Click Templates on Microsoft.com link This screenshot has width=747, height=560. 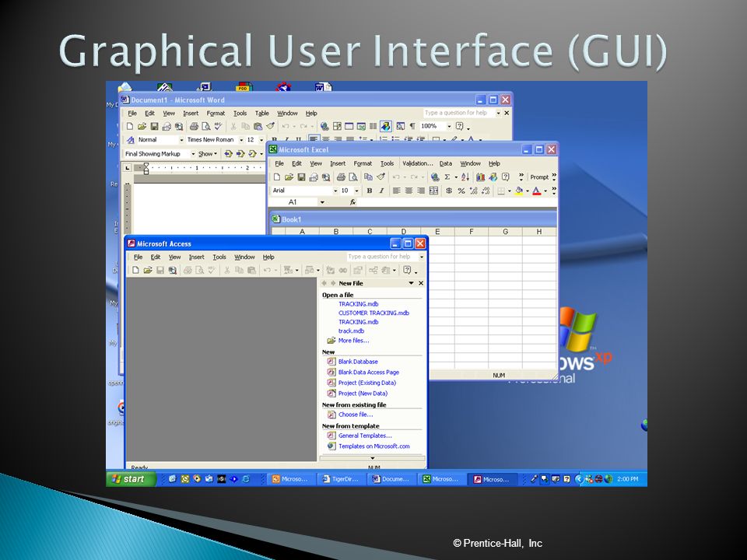coord(374,446)
